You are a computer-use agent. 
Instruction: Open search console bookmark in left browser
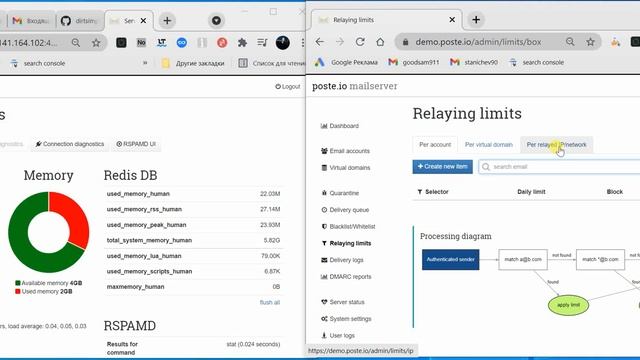[38, 63]
